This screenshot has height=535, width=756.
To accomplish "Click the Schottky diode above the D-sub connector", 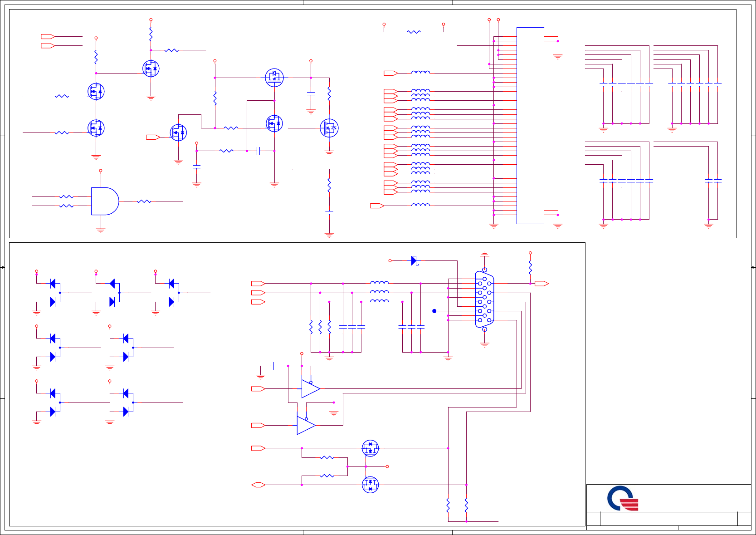I will click(x=414, y=260).
